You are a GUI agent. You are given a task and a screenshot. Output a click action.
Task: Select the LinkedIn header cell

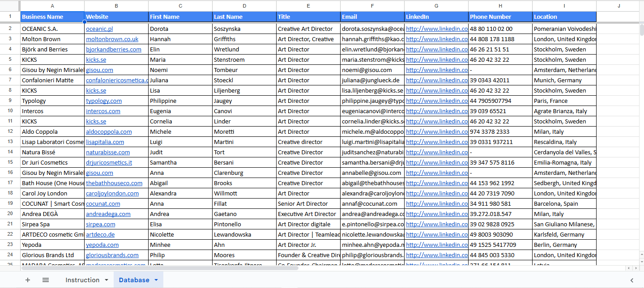pyautogui.click(x=436, y=17)
